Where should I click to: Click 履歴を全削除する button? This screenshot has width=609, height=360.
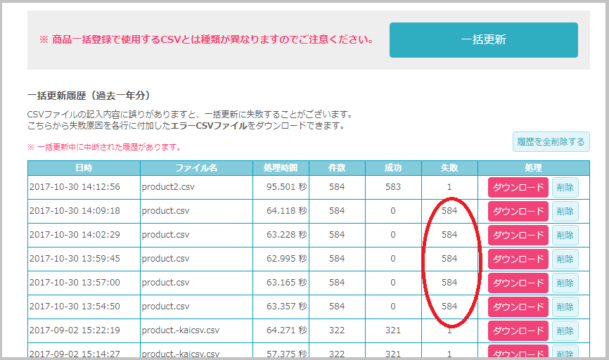[x=551, y=142]
